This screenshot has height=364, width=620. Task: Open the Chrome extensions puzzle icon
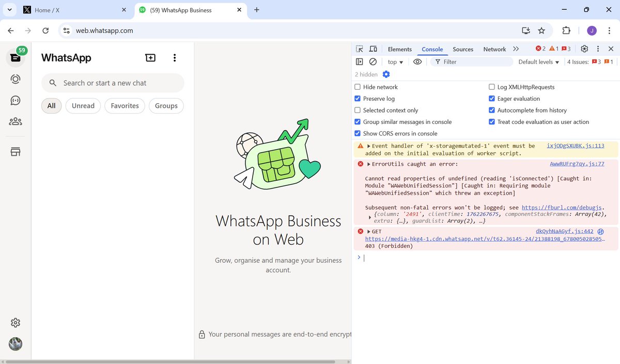[x=566, y=30]
